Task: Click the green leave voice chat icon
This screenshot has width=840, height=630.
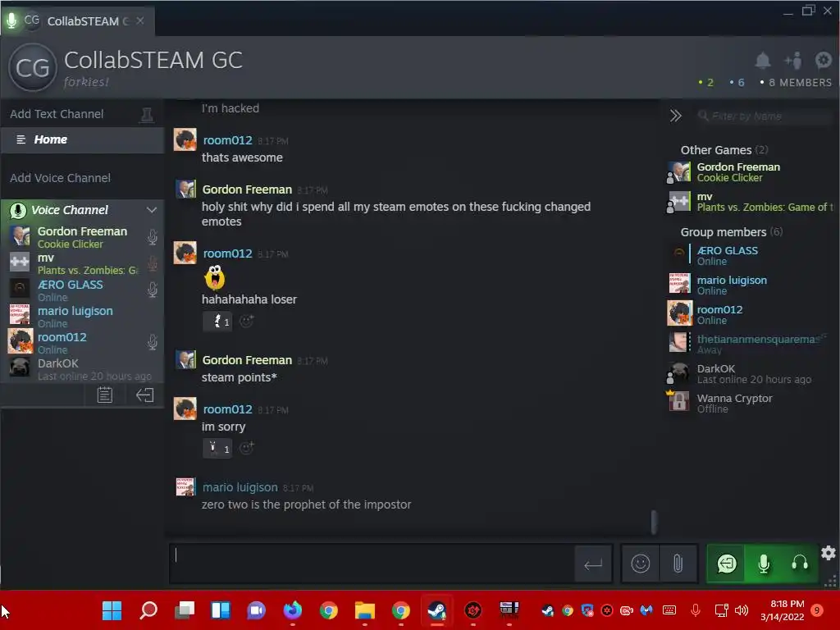Action: coord(727,564)
